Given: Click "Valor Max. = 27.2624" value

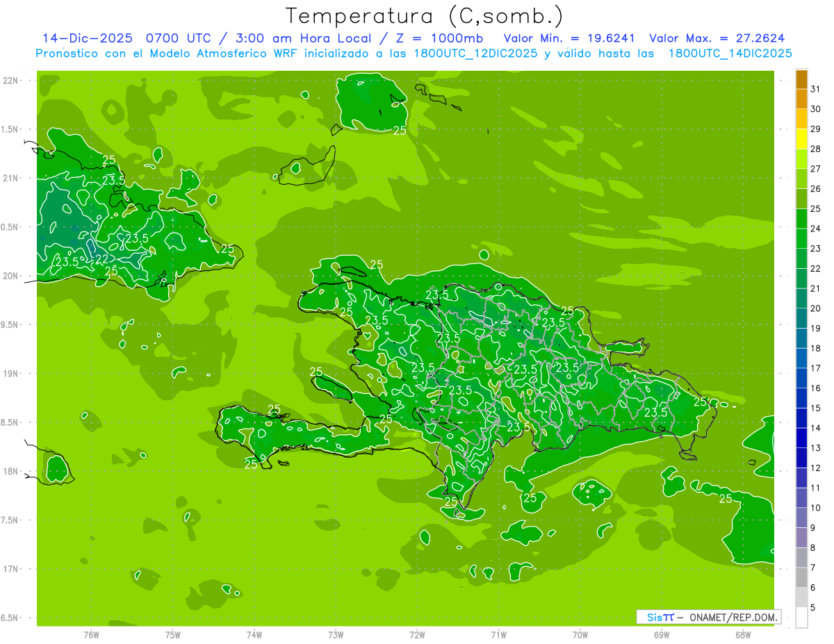Looking at the screenshot, I should point(717,38).
